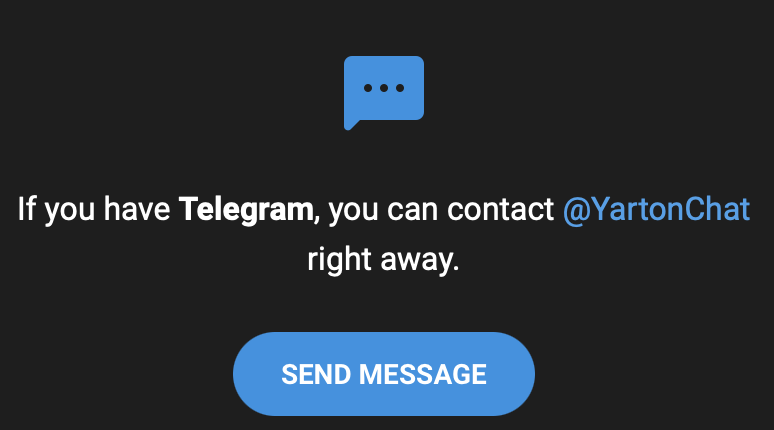Image resolution: width=774 pixels, height=430 pixels.
Task: Click the bold word Telegram
Action: tap(246, 209)
